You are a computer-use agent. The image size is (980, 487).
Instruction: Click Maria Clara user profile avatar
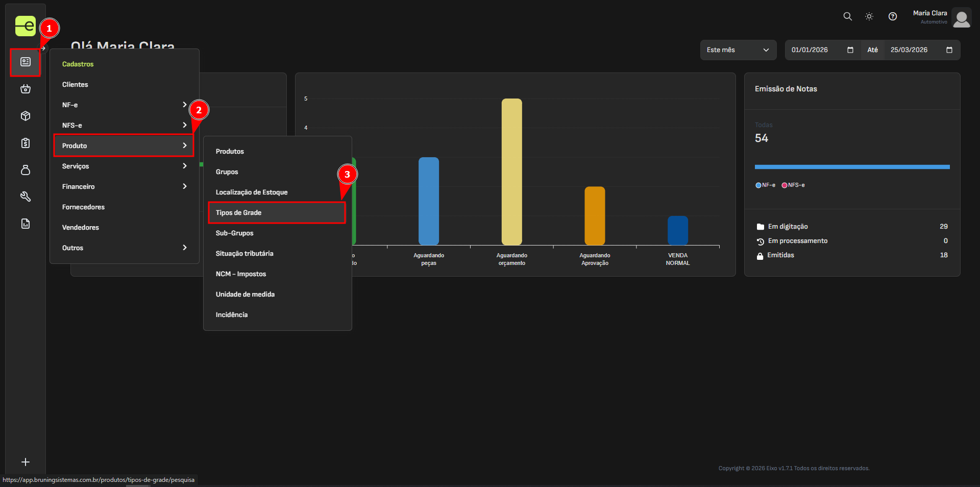pos(961,19)
